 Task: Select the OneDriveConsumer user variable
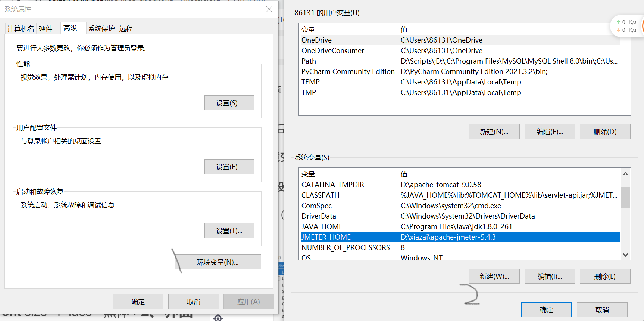(460, 50)
